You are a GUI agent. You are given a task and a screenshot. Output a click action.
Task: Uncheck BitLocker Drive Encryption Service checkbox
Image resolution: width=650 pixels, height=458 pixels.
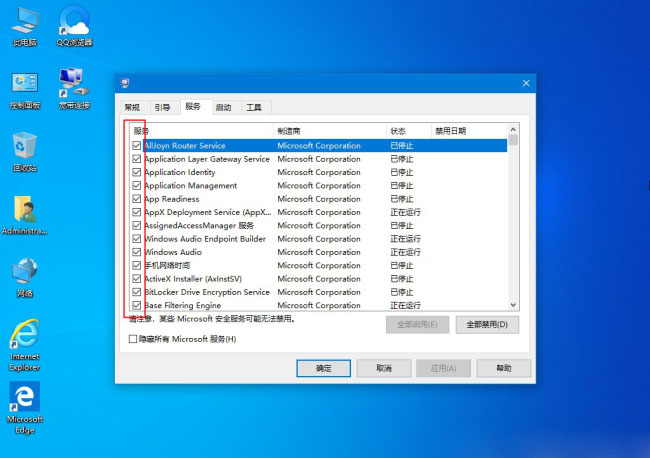137,292
